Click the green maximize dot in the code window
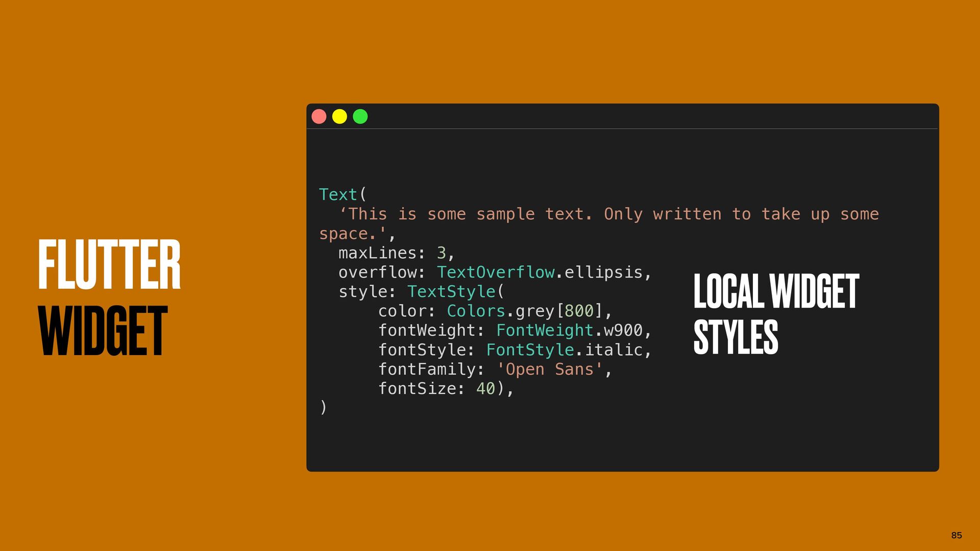The image size is (980, 551). click(x=360, y=116)
